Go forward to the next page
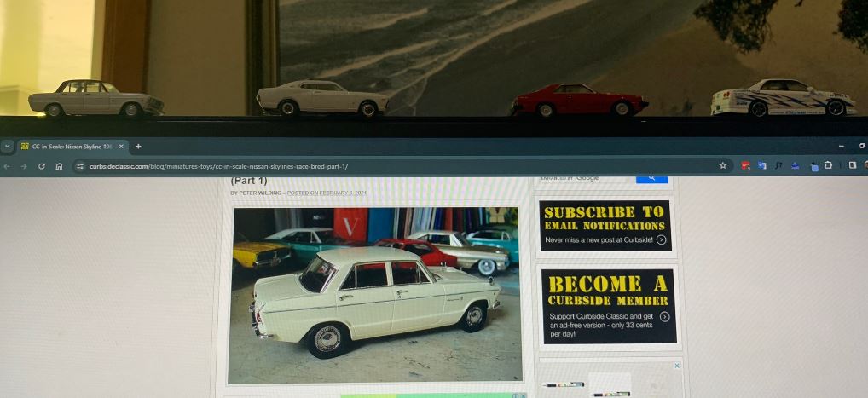 coord(24,166)
